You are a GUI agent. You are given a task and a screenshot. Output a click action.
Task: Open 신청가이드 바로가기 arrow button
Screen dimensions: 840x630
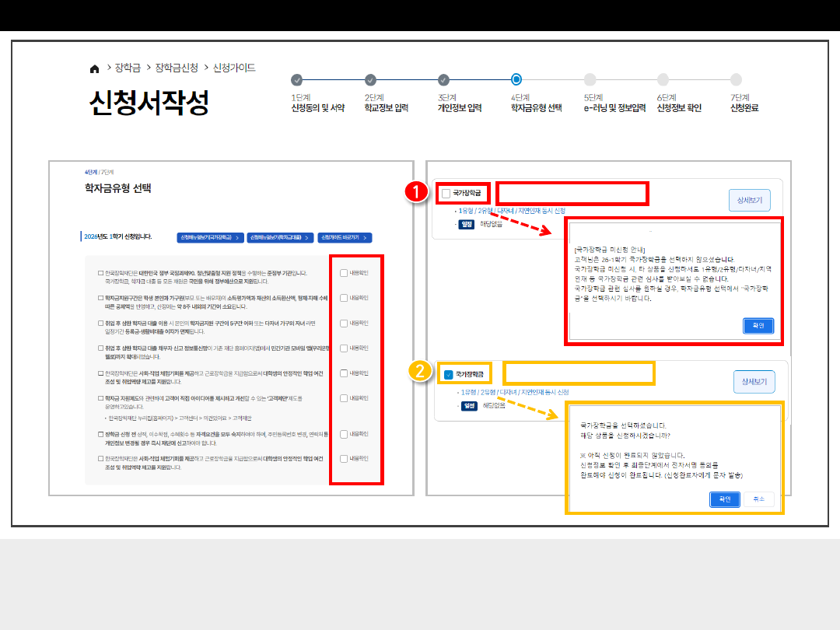tap(345, 238)
